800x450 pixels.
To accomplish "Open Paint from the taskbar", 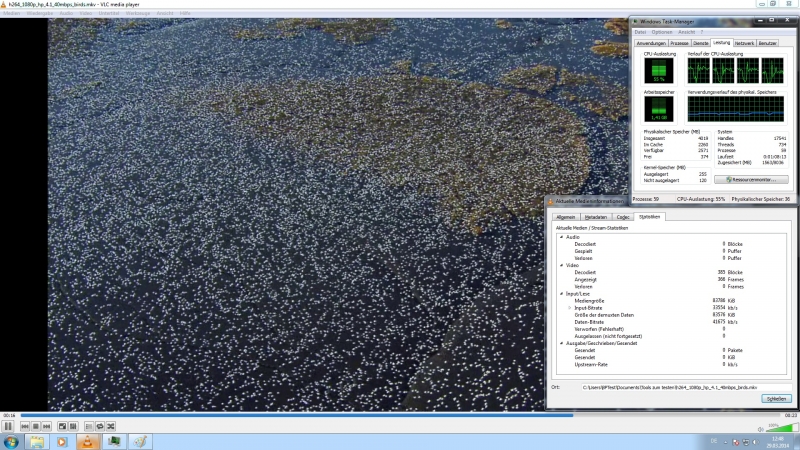I will [x=140, y=442].
